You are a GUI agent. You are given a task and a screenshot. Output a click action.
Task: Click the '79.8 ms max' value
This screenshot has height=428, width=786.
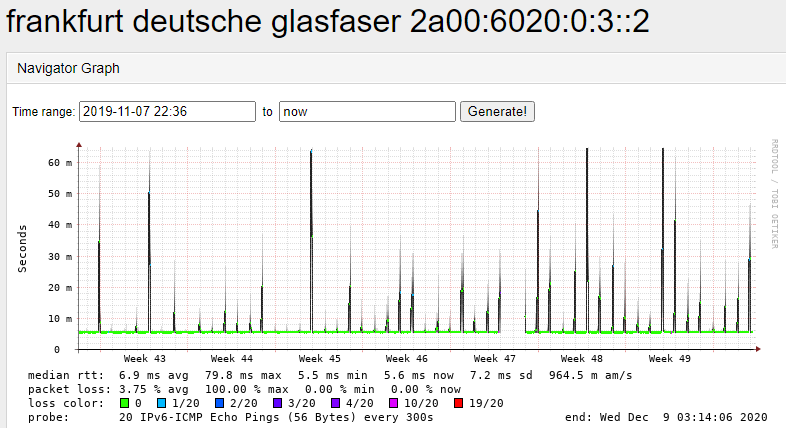[x=243, y=375]
